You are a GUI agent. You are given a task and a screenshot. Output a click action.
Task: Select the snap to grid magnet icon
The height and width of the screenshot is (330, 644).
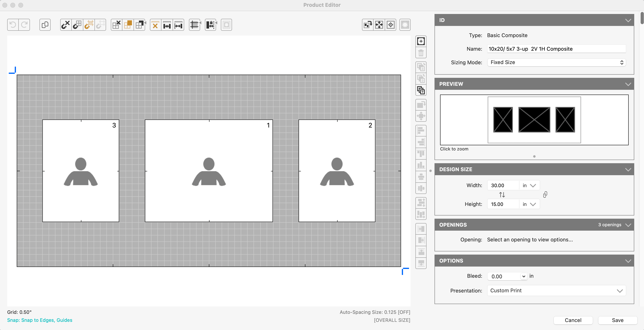[77, 25]
